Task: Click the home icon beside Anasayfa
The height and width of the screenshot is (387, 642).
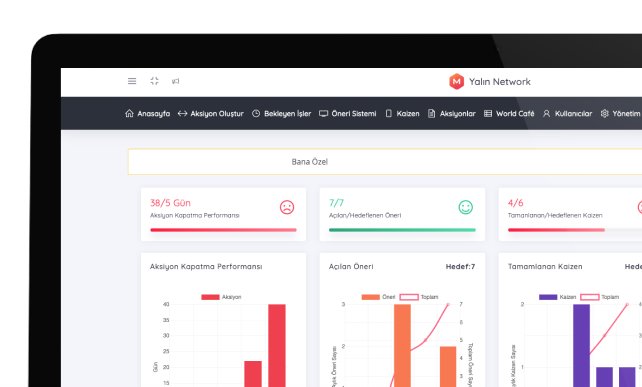Action: pos(129,113)
